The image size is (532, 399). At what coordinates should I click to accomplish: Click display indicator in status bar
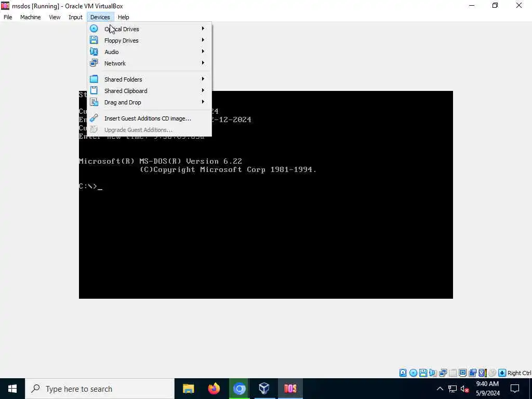point(462,373)
